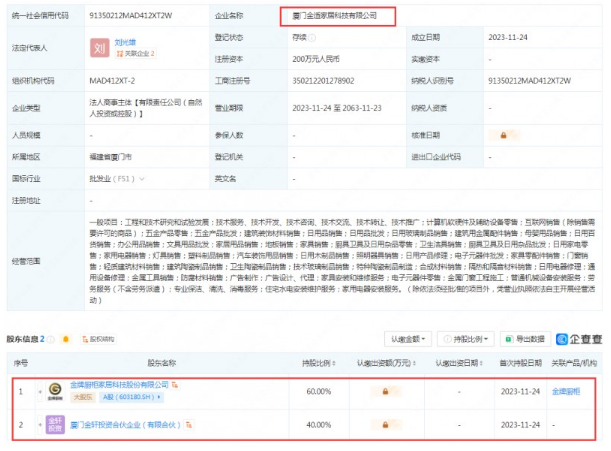Click the structure icon after 金牌厨柜家居科技股份有限公司

175,385
